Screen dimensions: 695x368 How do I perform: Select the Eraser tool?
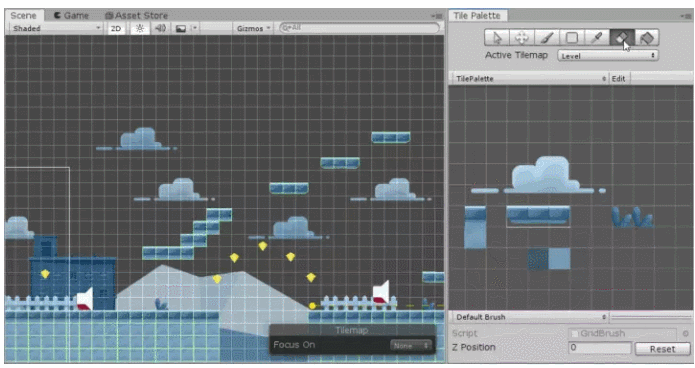click(x=622, y=38)
